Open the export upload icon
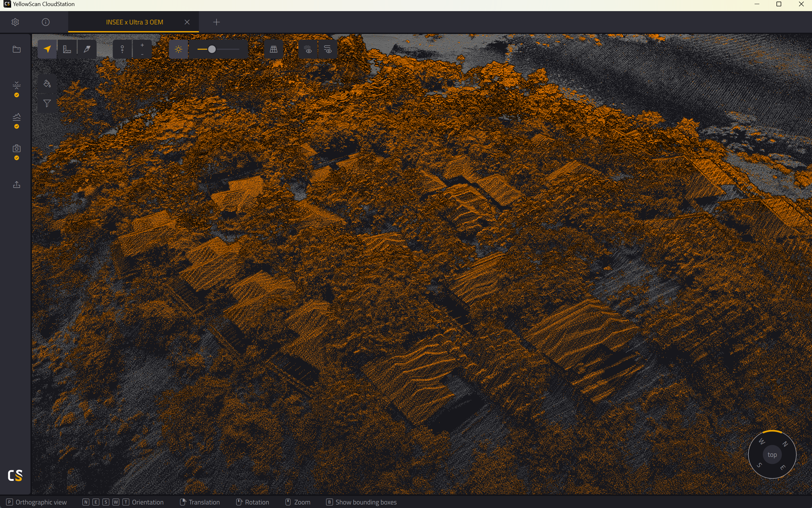The image size is (812, 508). tap(16, 184)
